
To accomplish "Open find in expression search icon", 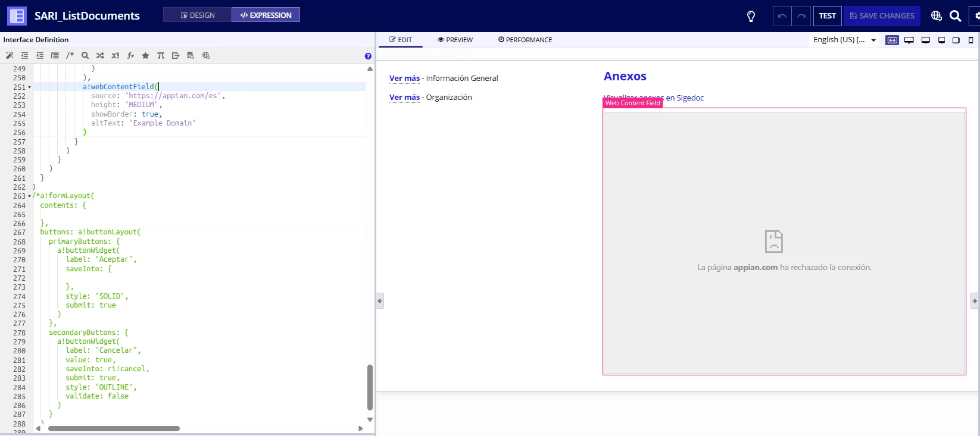I will point(85,55).
